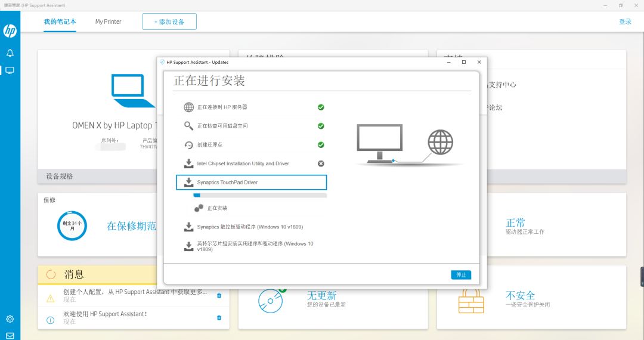The width and height of the screenshot is (644, 340).
Task: Open settings gear in sidebar
Action: pyautogui.click(x=10, y=319)
